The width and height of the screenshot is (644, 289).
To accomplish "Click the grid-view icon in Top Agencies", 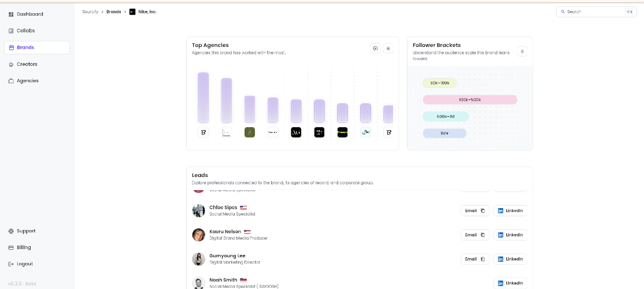I will (x=388, y=49).
